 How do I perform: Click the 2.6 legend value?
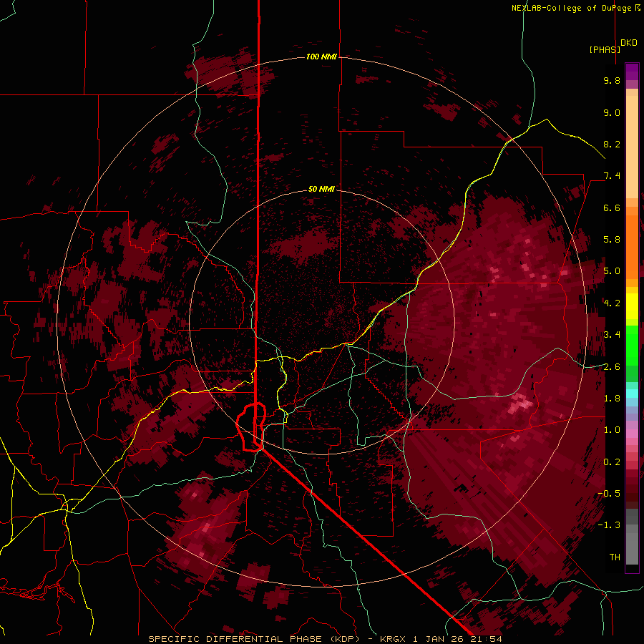point(612,367)
